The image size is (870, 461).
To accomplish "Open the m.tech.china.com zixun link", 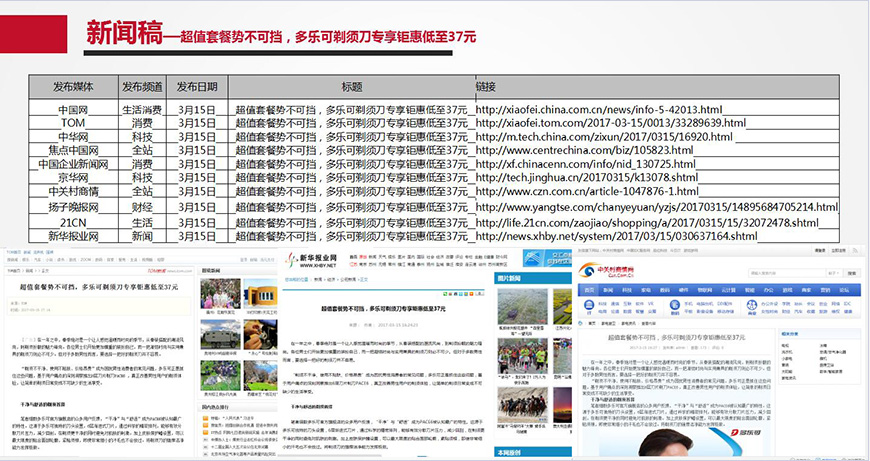I will (604, 136).
